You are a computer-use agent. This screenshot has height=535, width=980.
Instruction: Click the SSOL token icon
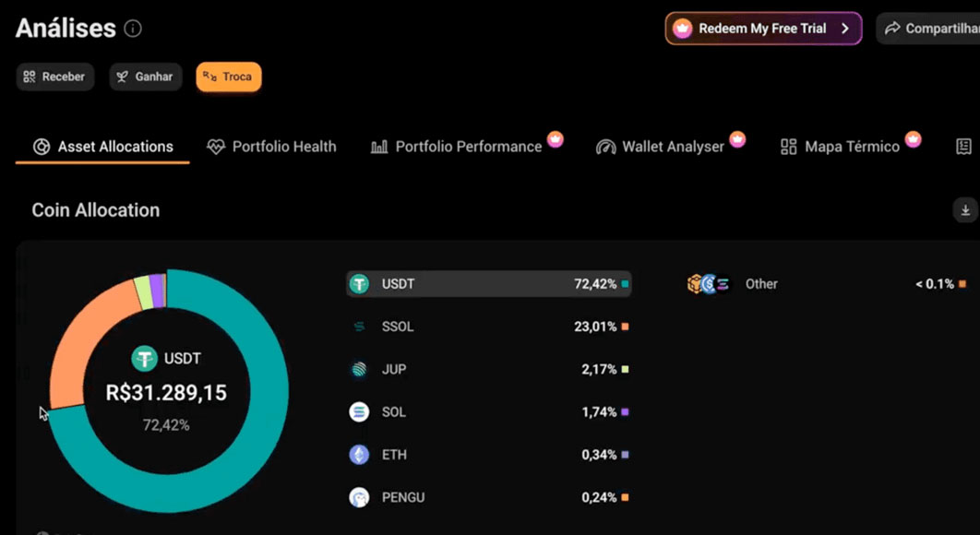coord(359,327)
